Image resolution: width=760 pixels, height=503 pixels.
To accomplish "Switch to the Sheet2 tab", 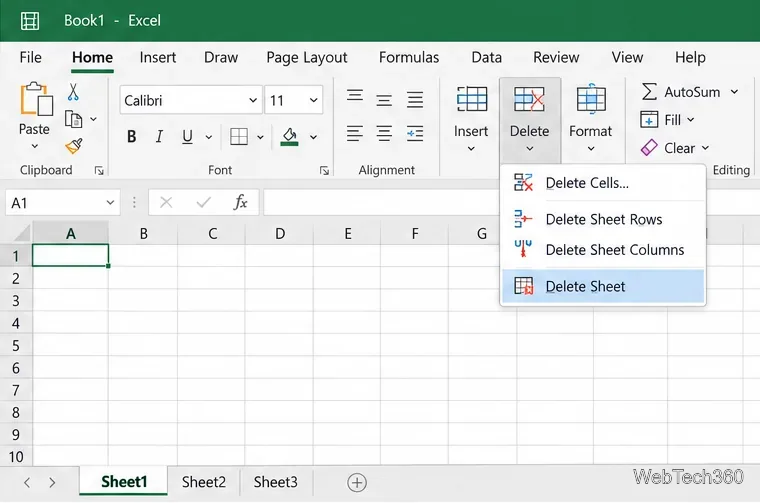I will 204,482.
